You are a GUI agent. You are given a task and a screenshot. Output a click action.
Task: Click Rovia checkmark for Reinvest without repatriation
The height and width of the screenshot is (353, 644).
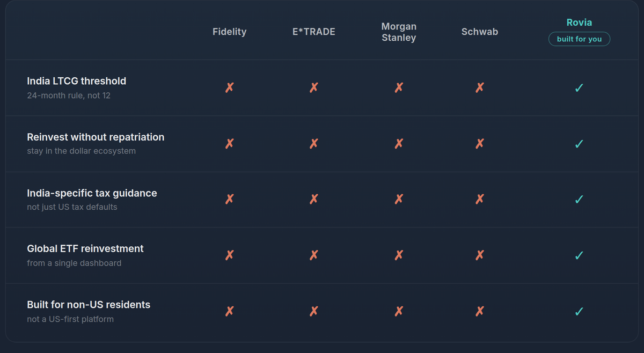click(x=579, y=143)
